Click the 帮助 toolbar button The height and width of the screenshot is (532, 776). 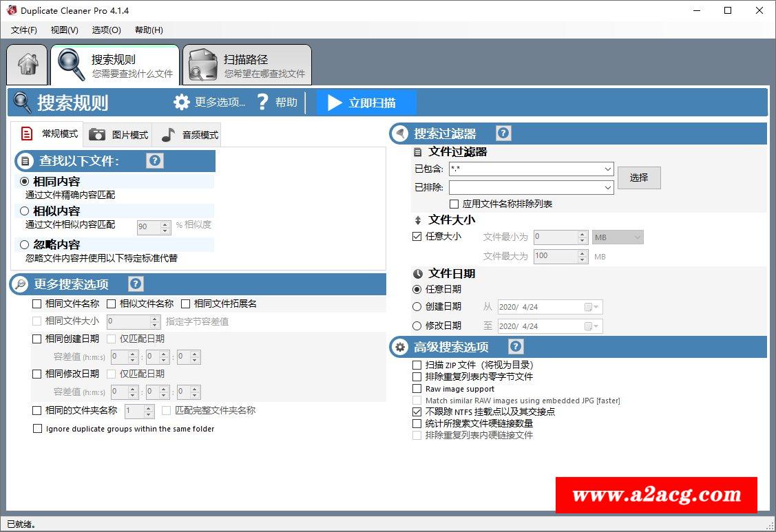click(x=277, y=103)
